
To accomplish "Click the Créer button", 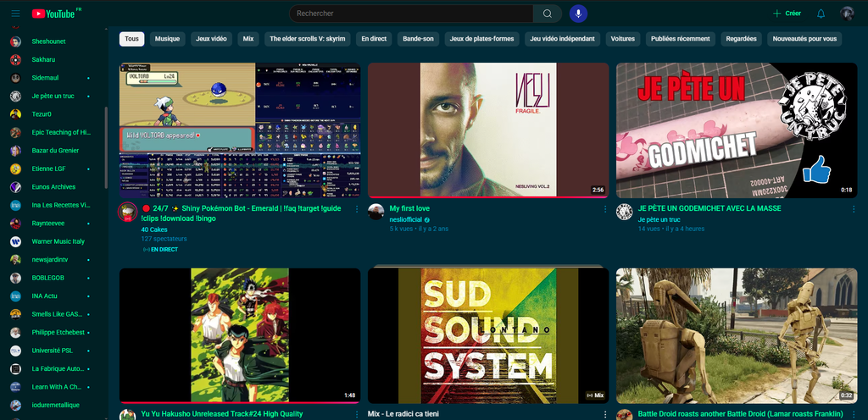I will pos(787,14).
